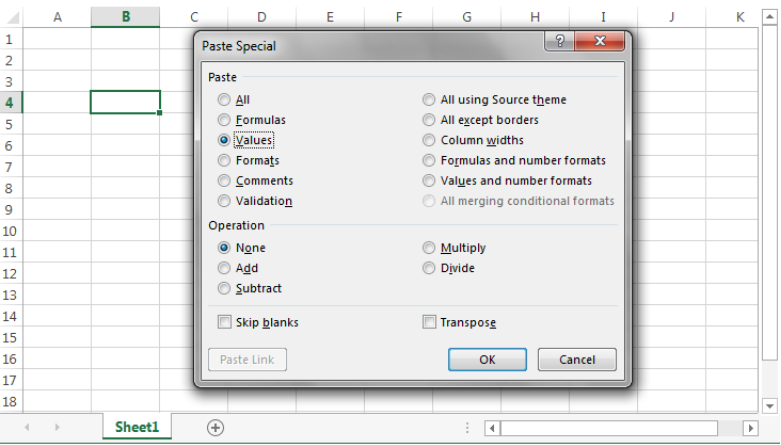Pick Formulas and number formats
This screenshot has width=781, height=445.
point(429,160)
